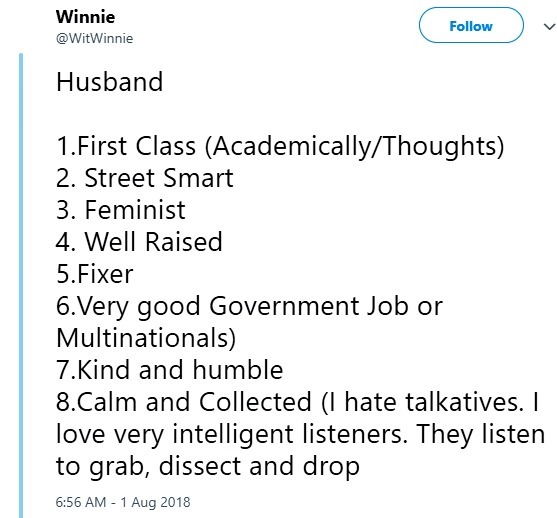
Task: Open Winnie's profile via display name
Action: [85, 17]
